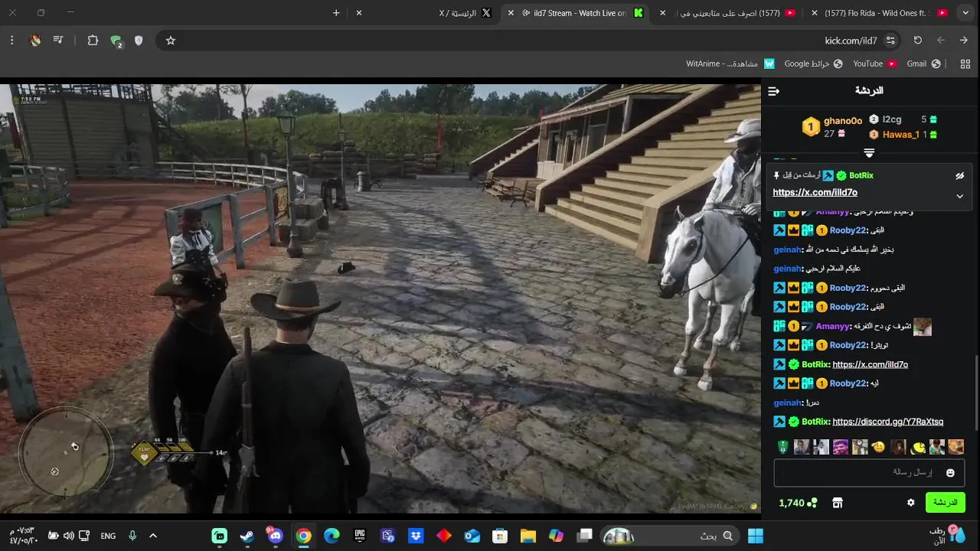
Task: Open BotRix x.com/illd7o link in chat
Action: pos(870,364)
